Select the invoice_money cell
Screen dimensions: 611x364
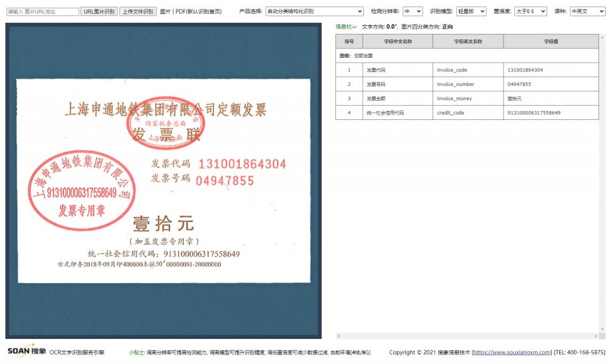click(468, 98)
